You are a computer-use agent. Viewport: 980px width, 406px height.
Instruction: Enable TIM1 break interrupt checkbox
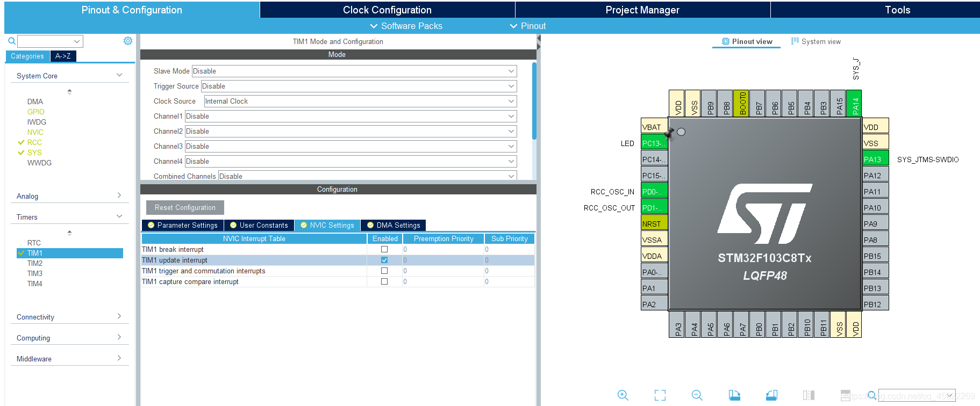(384, 249)
